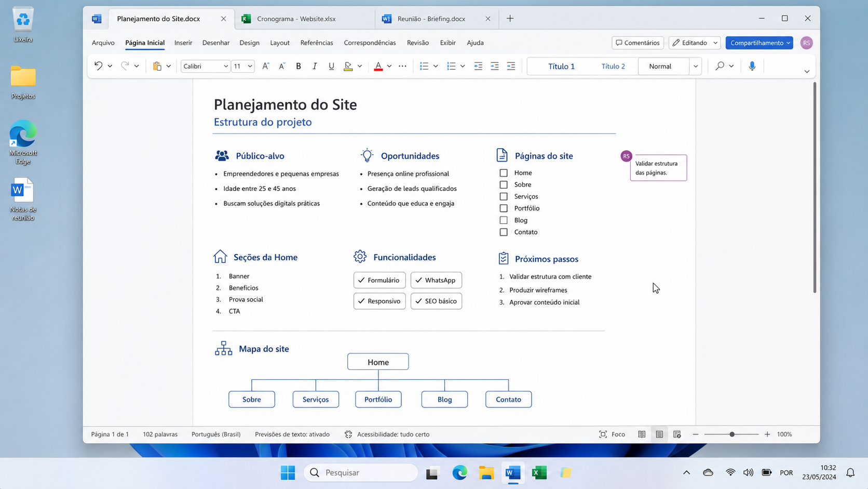
Task: Expand the Paste options dropdown arrow
Action: coord(169,66)
